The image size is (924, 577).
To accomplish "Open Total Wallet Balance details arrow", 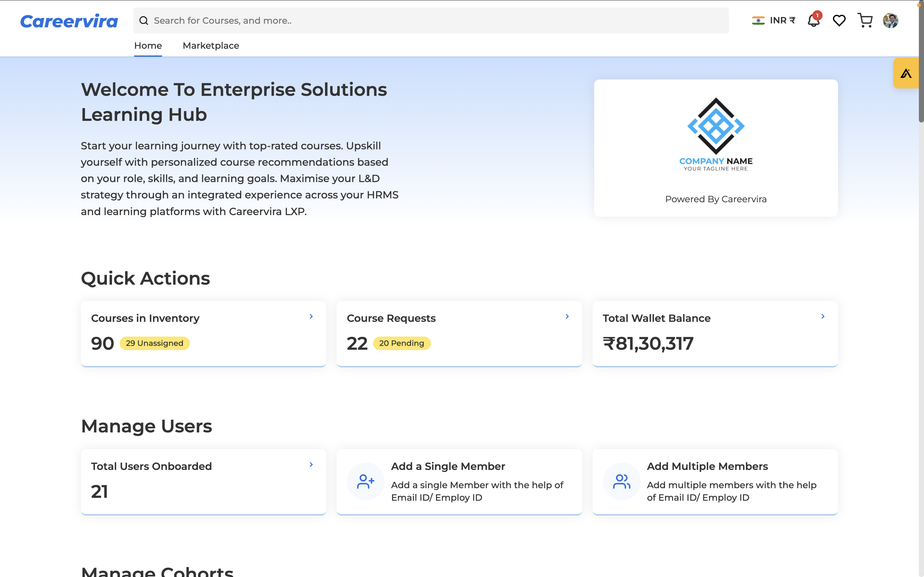I will [x=823, y=316].
